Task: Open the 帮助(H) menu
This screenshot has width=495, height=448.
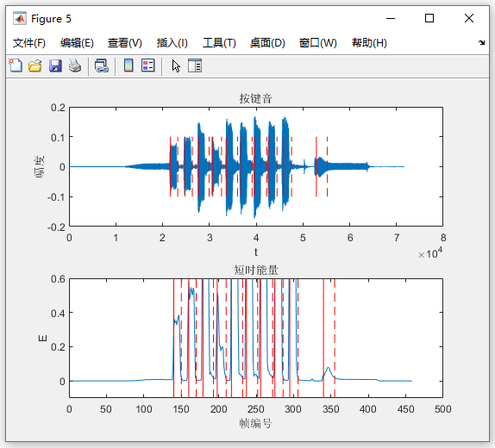Action: pos(369,43)
